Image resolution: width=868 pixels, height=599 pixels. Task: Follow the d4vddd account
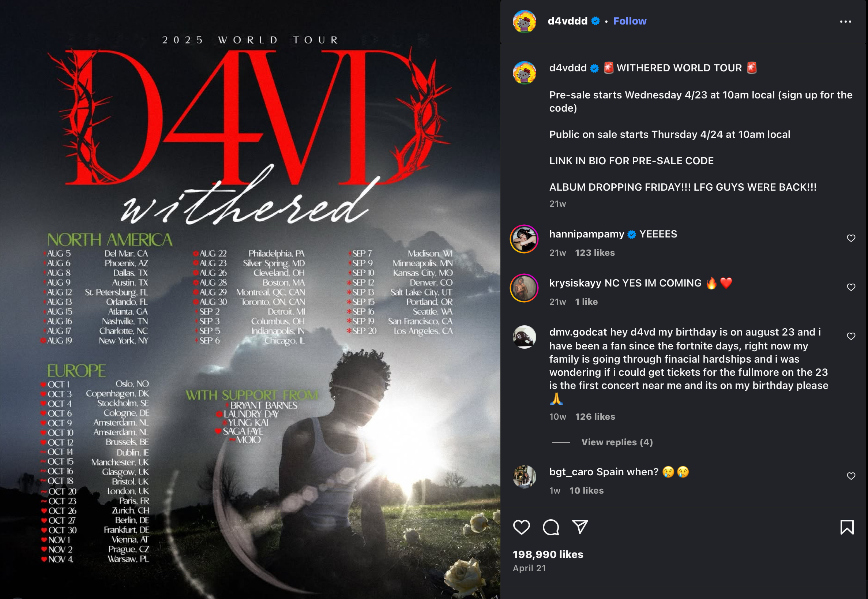click(x=630, y=21)
